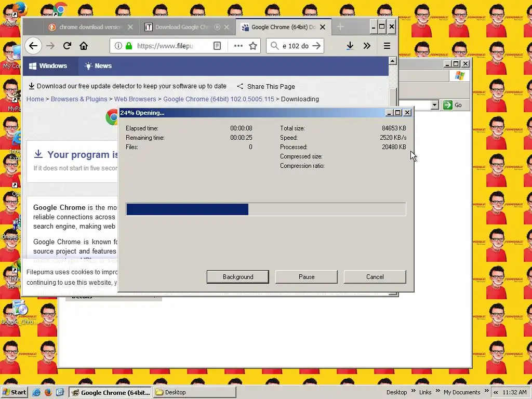This screenshot has width=532, height=399.
Task: Click the Windows logo in Explorer window
Action: (x=460, y=76)
